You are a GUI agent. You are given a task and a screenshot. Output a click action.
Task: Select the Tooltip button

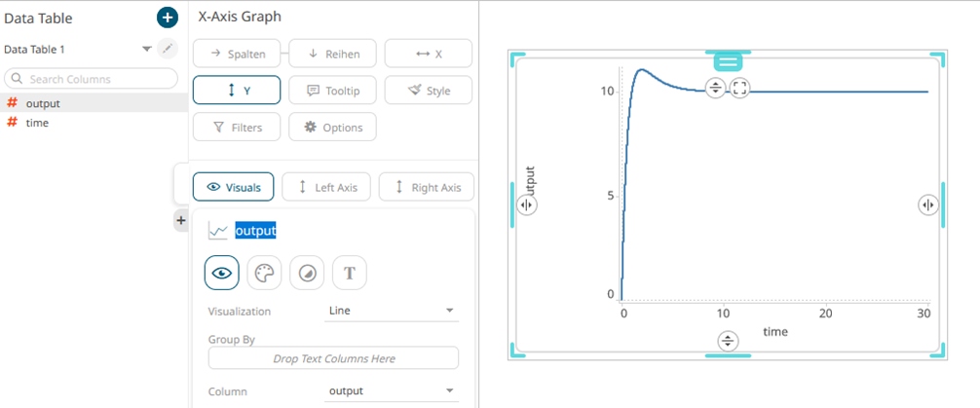[332, 90]
